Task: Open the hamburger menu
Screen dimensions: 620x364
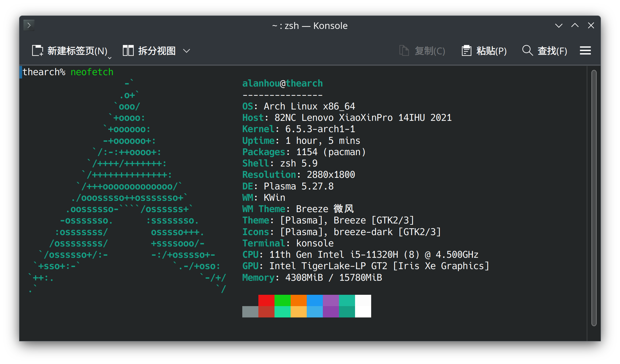Action: (x=585, y=50)
